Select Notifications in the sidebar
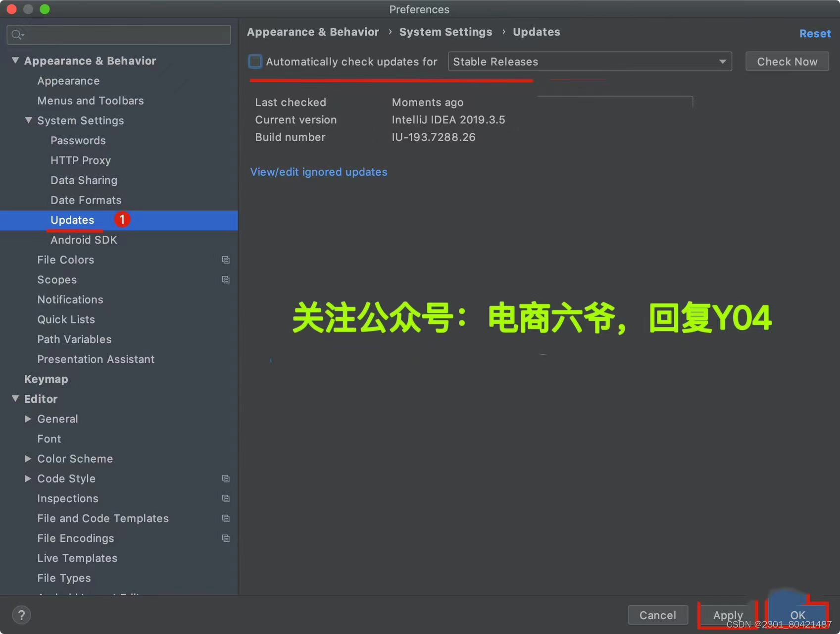 tap(70, 299)
